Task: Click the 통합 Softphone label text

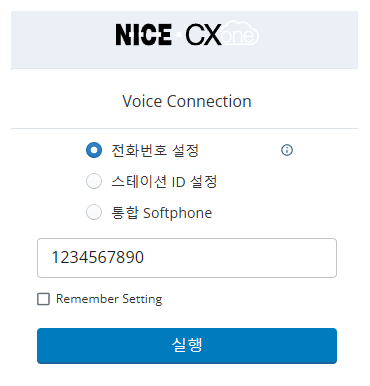Action: [161, 213]
